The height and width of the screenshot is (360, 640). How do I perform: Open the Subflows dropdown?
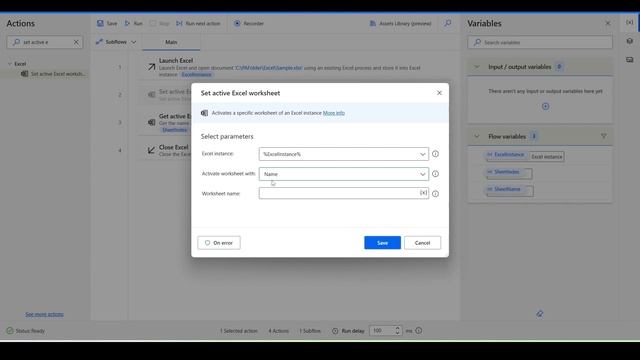click(116, 42)
